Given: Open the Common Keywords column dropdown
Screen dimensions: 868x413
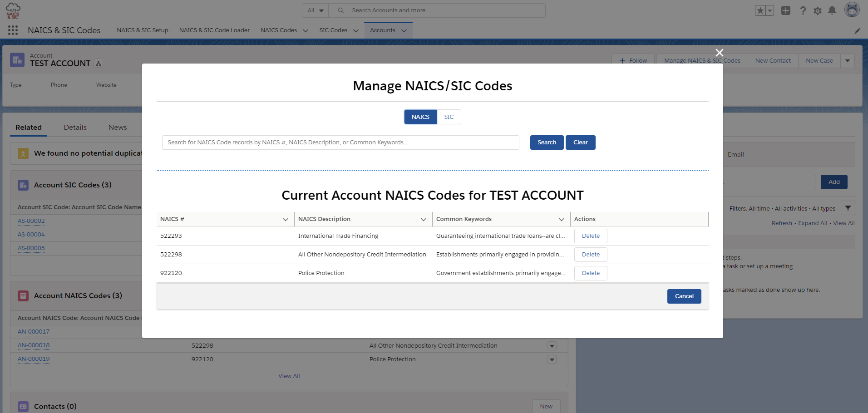Looking at the screenshot, I should pos(562,220).
